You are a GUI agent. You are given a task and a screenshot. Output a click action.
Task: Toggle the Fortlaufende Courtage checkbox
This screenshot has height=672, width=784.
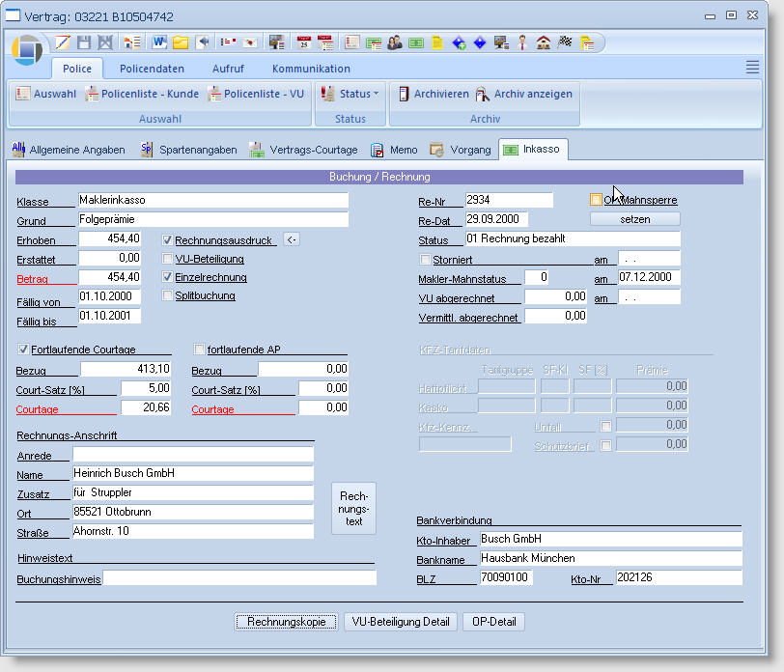pyautogui.click(x=23, y=350)
